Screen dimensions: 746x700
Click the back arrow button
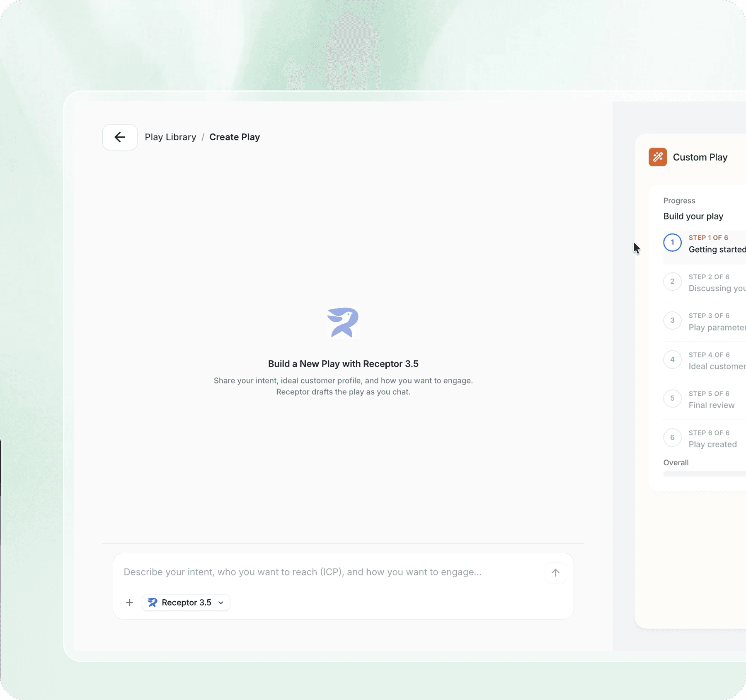(x=120, y=137)
